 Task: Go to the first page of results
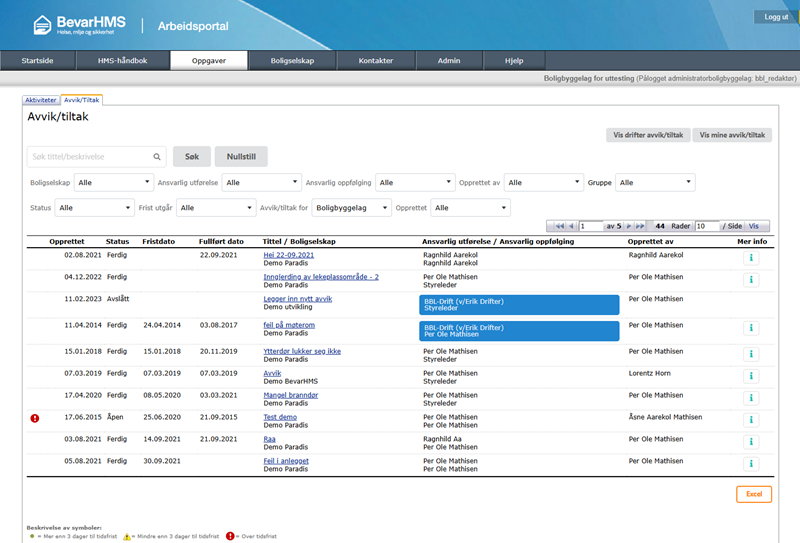(558, 226)
